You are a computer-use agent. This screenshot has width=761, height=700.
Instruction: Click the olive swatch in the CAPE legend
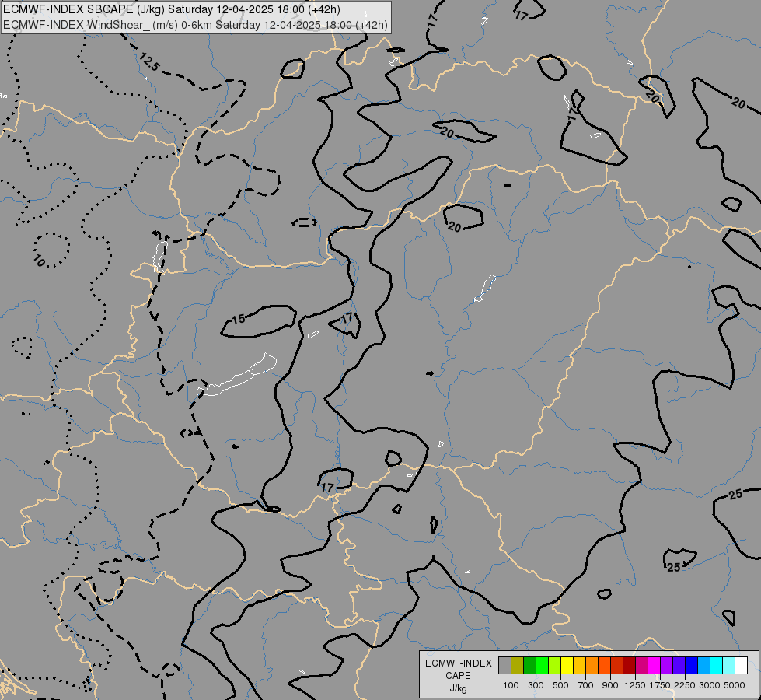tap(518, 665)
